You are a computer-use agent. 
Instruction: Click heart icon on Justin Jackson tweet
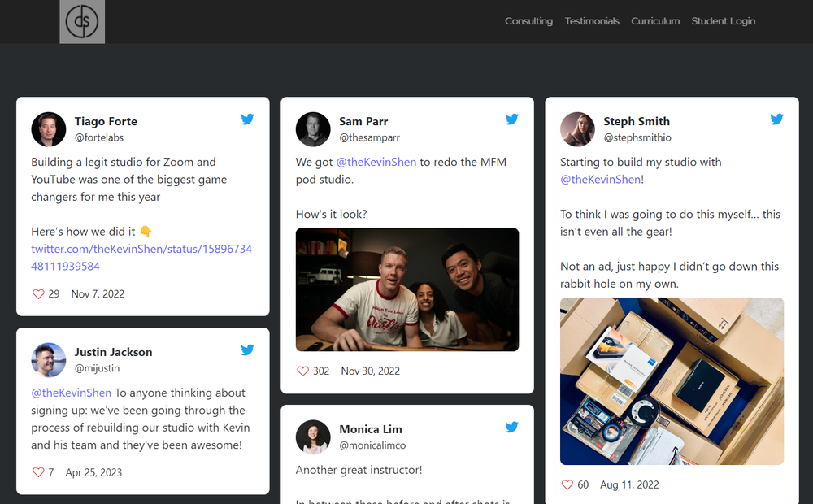(38, 472)
